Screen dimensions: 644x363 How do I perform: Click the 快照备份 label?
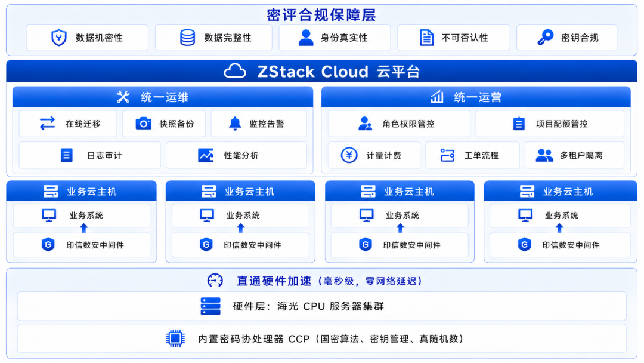pos(177,124)
